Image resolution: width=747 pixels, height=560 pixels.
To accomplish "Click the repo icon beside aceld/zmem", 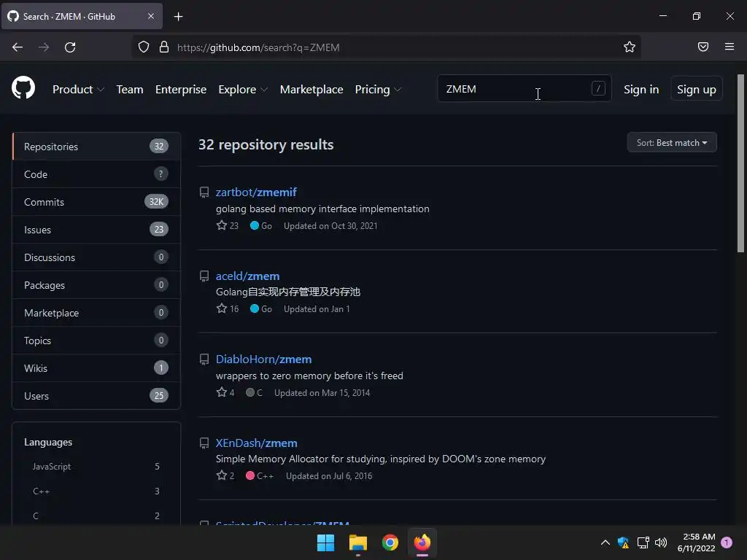I will pos(204,276).
